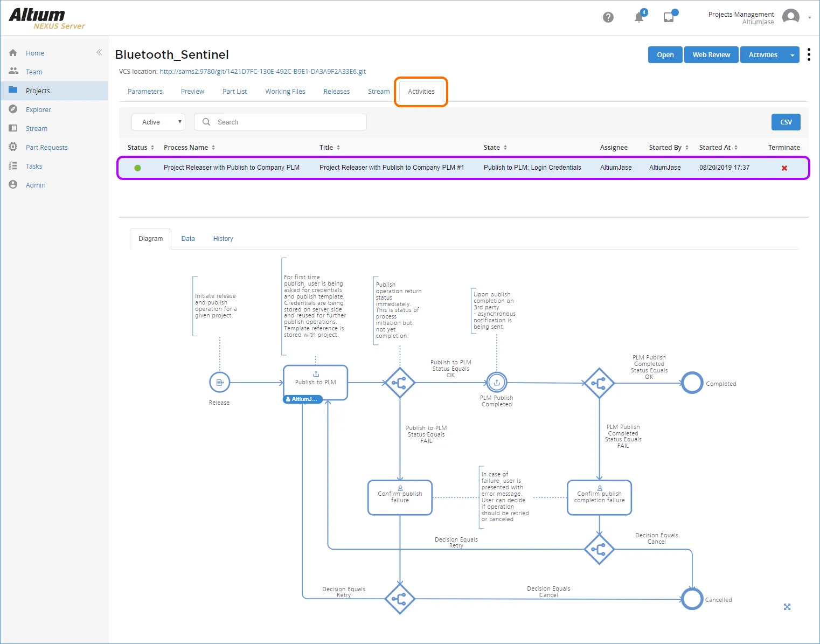
Task: Open Part Requests in sidebar
Action: pyautogui.click(x=47, y=148)
